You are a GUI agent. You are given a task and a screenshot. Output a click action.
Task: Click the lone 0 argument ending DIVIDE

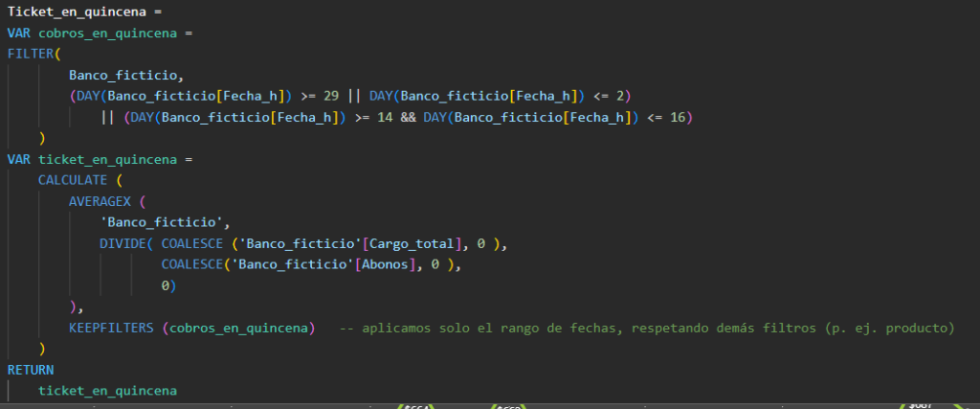tap(165, 285)
